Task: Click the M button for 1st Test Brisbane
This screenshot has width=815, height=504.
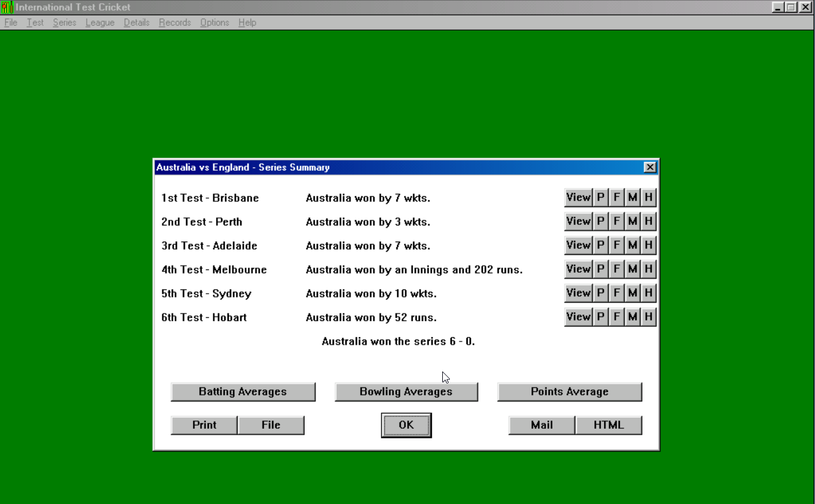Action: pos(632,198)
